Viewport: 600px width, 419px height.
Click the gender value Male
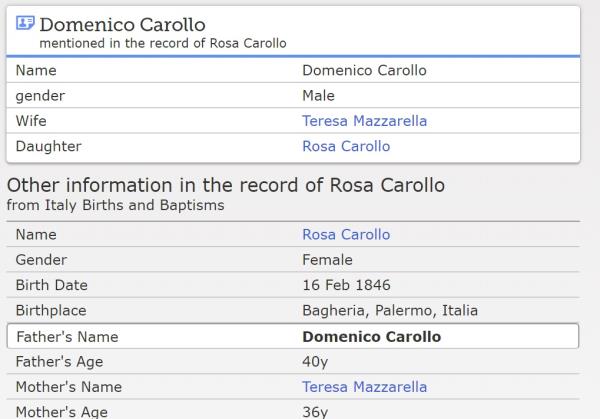(318, 96)
